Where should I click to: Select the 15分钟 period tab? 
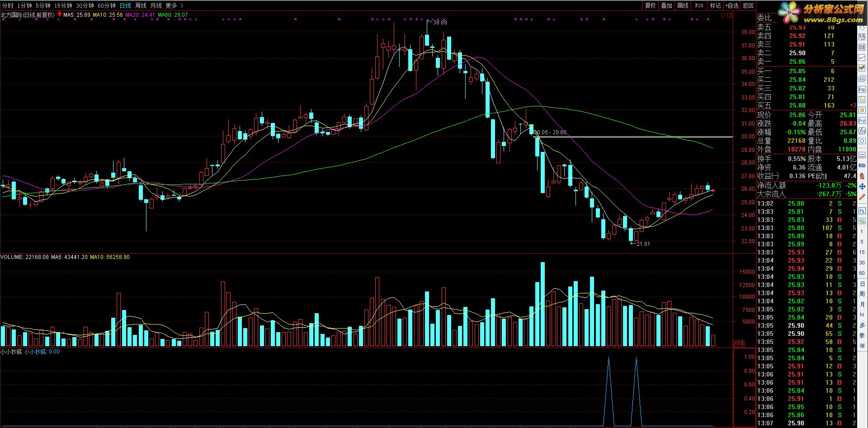[x=63, y=5]
